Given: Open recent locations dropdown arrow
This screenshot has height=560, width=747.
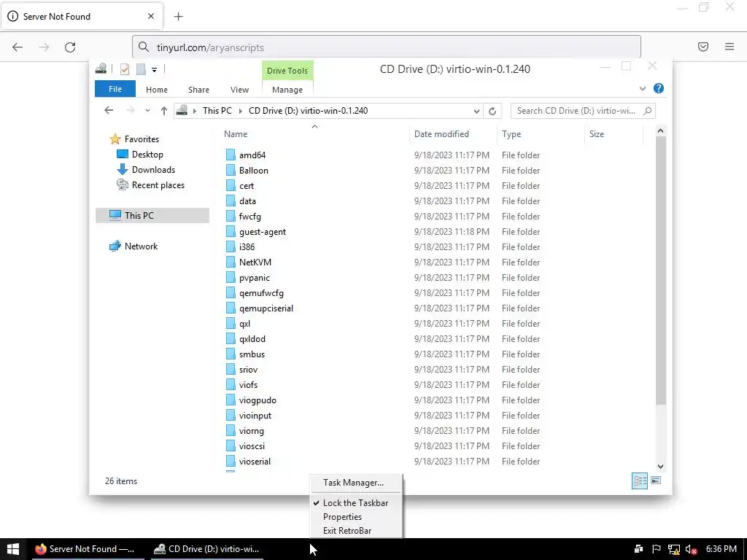Looking at the screenshot, I should tap(147, 111).
